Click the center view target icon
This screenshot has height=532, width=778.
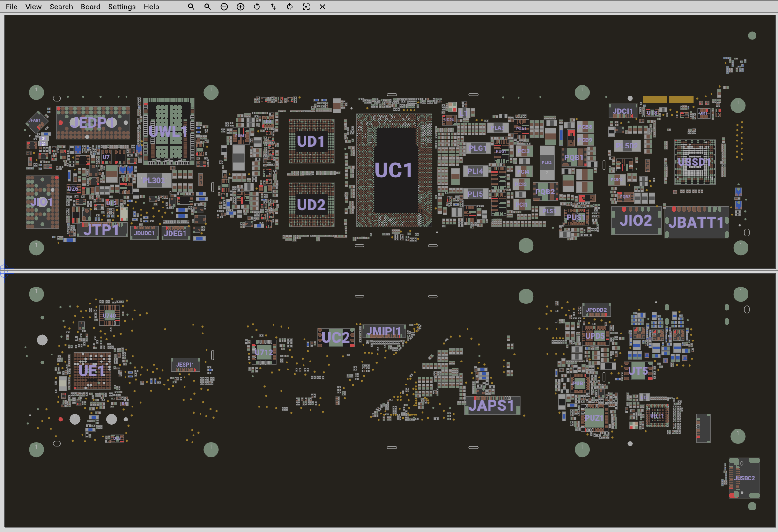[x=306, y=7]
